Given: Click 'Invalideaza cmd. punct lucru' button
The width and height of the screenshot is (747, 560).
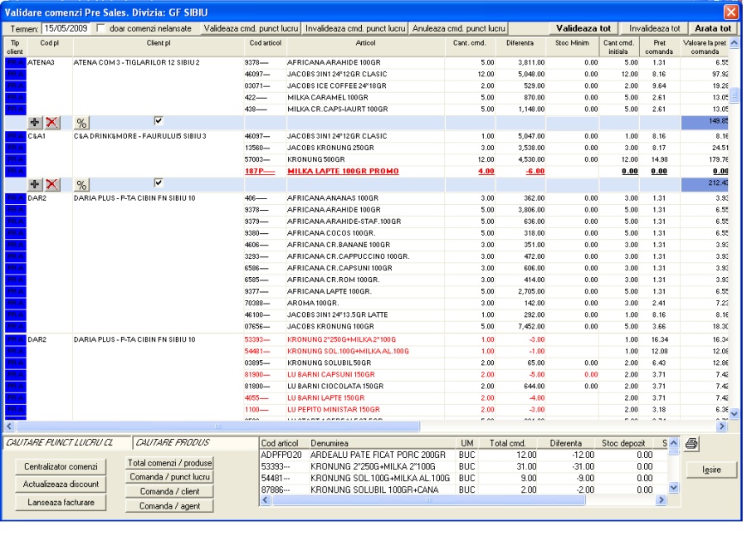Looking at the screenshot, I should click(355, 28).
